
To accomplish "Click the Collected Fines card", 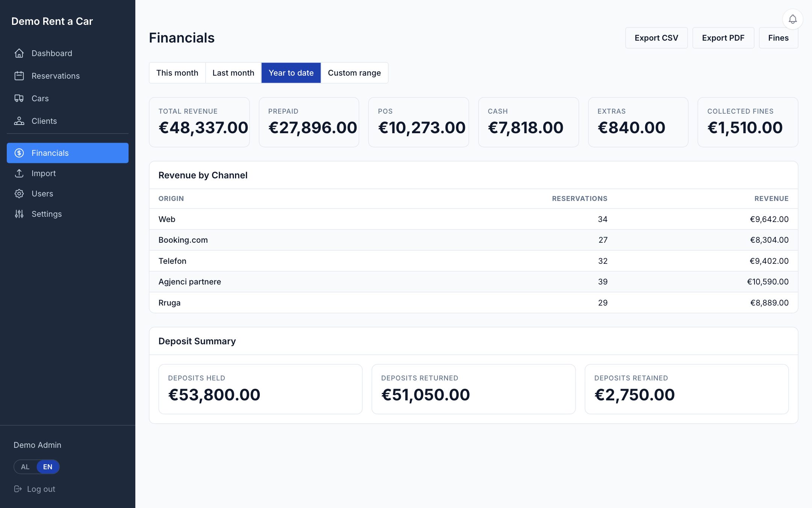I will coord(748,122).
